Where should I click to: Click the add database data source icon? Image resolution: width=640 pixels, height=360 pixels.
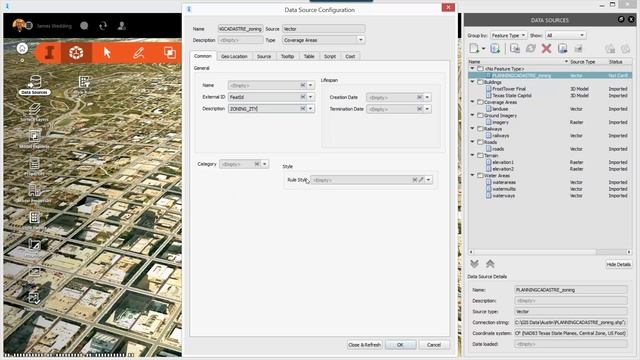495,49
